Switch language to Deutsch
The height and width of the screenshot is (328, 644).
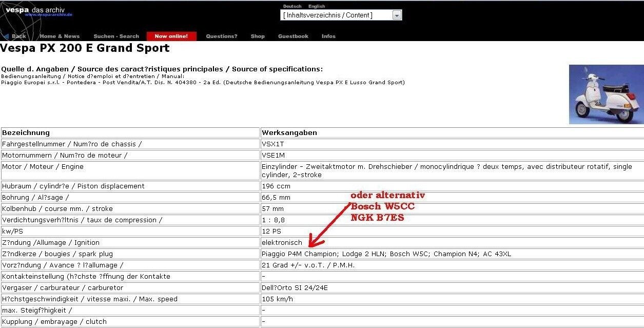point(292,6)
